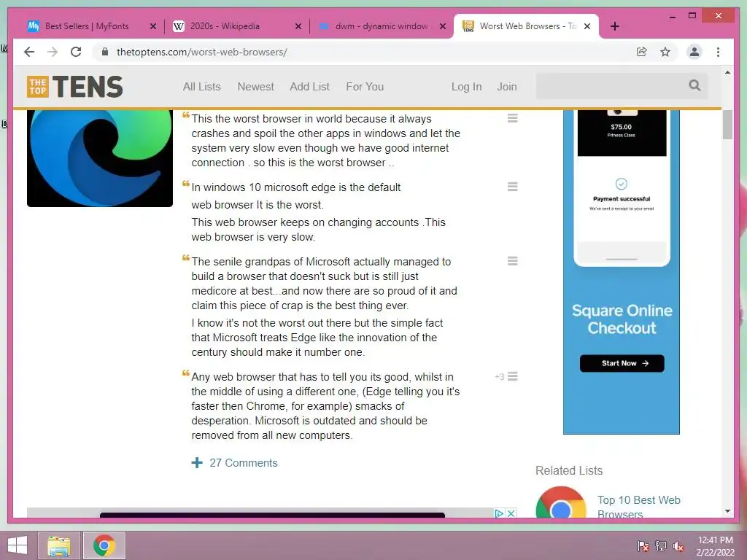This screenshot has width=747, height=560.
Task: Close the Worst Web Browsers tab
Action: 587,26
